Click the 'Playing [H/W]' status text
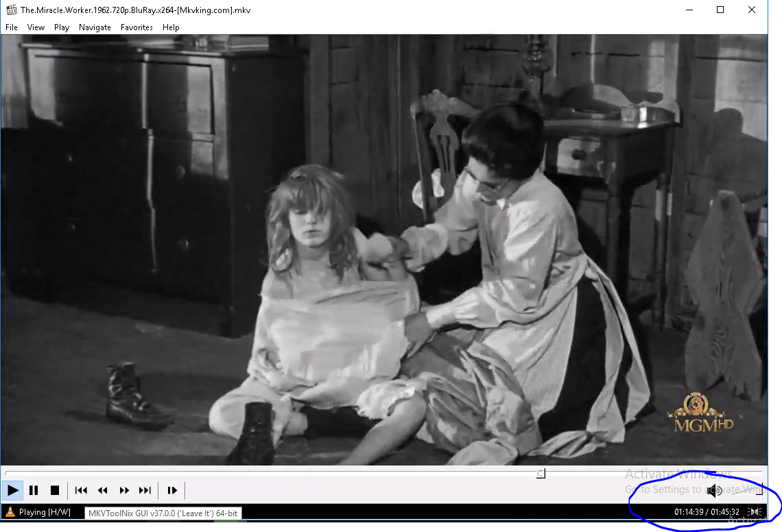The width and height of the screenshot is (782, 532). pos(45,512)
